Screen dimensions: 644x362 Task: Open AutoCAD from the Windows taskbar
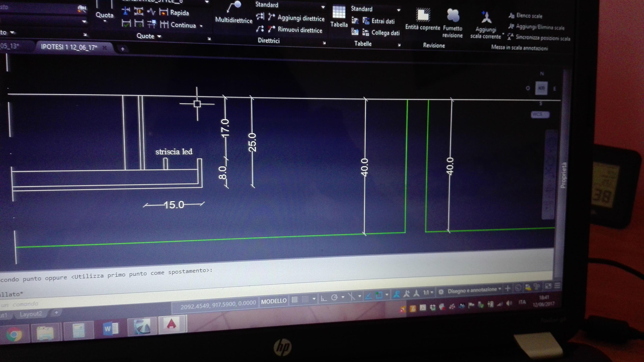(x=172, y=325)
